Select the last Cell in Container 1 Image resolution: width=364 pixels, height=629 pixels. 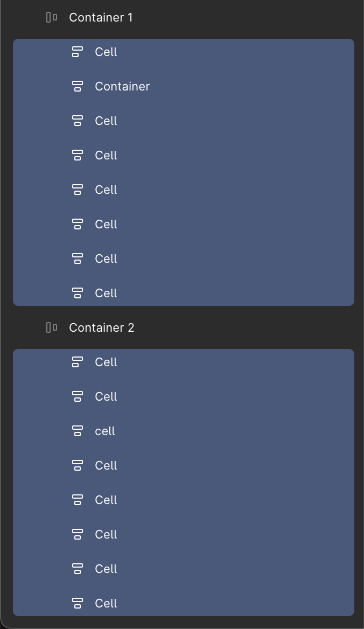[184, 293]
